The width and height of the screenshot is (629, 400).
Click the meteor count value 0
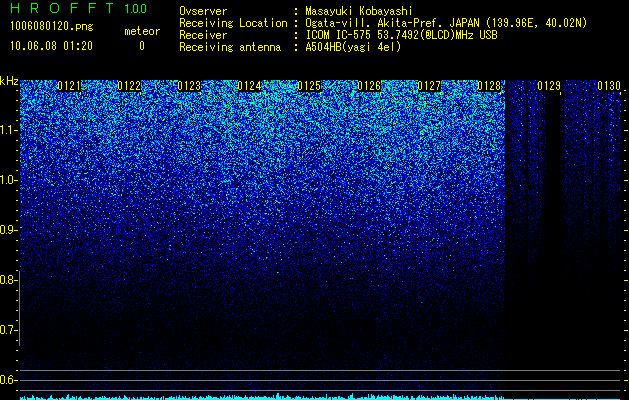tap(142, 46)
